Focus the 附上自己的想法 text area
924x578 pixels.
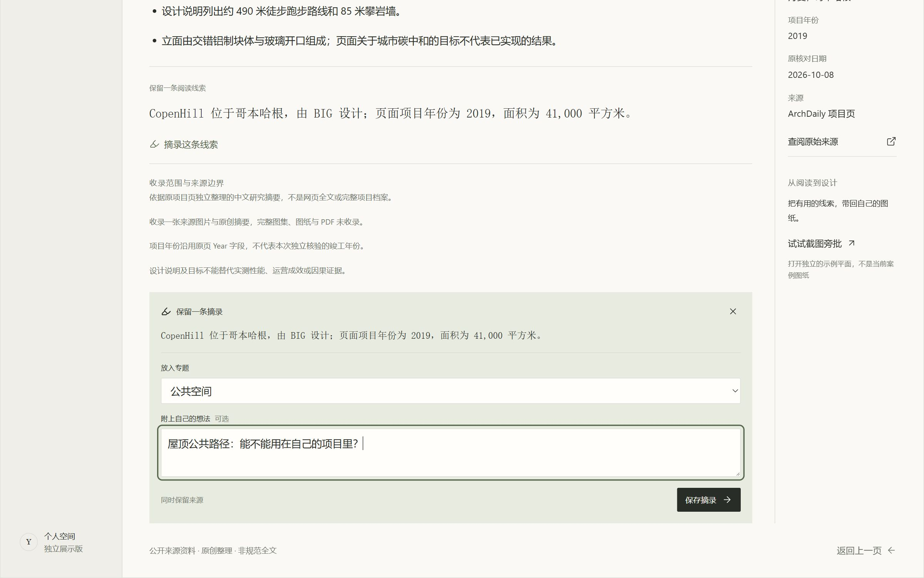click(450, 452)
